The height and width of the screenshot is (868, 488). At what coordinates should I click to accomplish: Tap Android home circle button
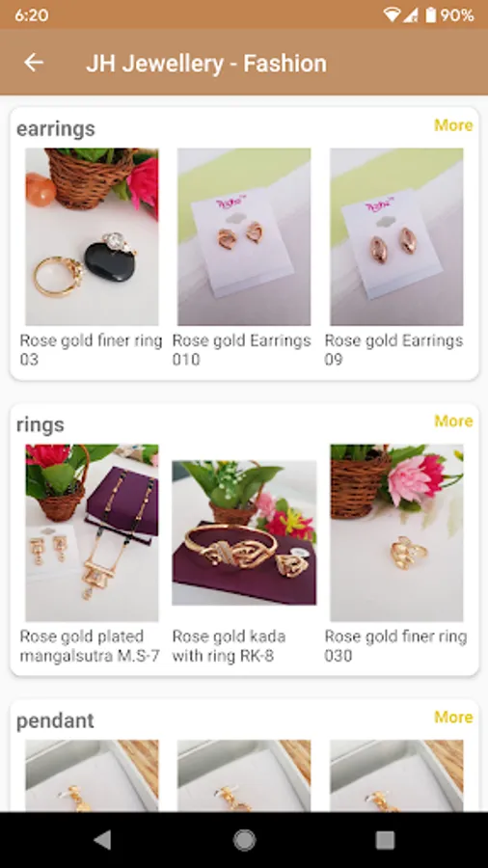pos(244,840)
